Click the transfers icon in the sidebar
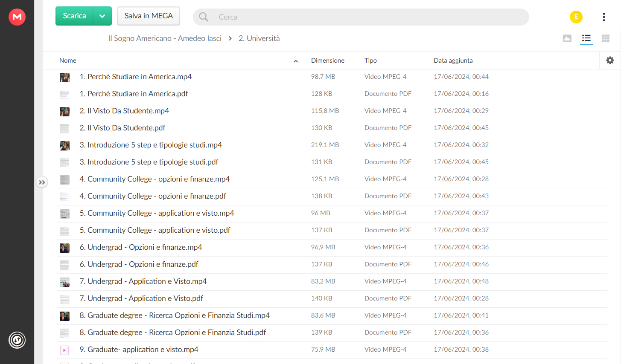The image size is (621, 364). (17, 340)
